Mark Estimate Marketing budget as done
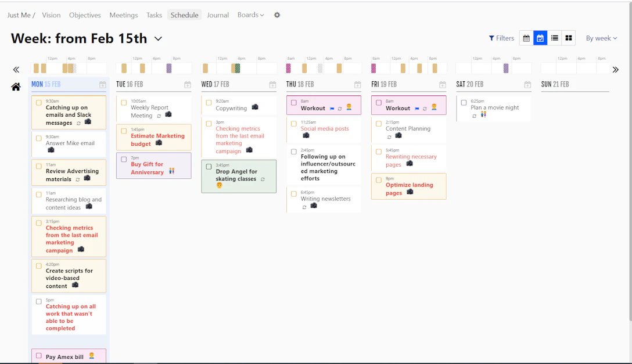Viewport: 632px width, 364px height. (124, 131)
